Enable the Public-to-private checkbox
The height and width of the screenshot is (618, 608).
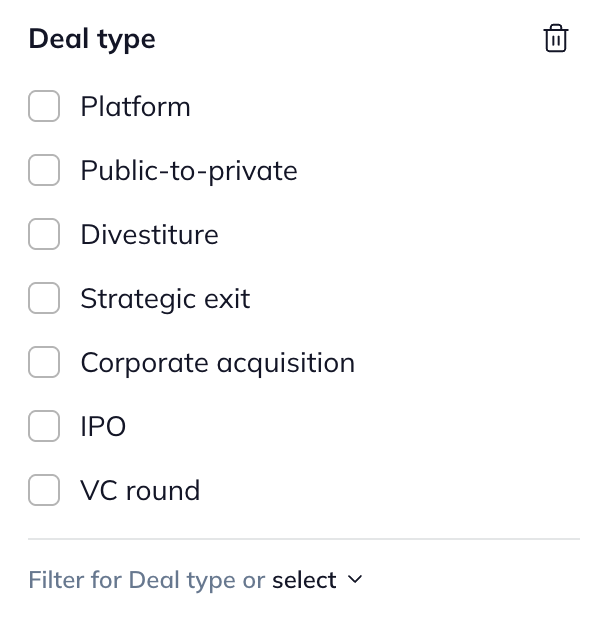pos(44,171)
